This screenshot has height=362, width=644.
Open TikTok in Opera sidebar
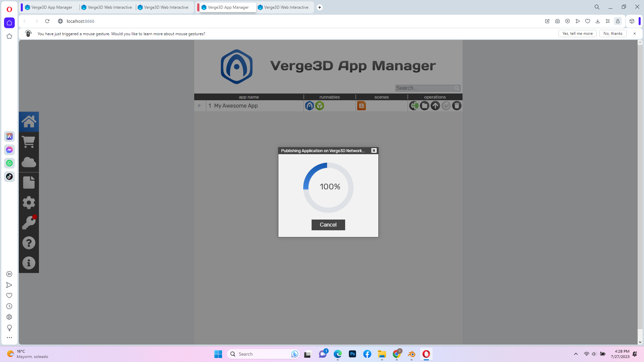(9, 177)
